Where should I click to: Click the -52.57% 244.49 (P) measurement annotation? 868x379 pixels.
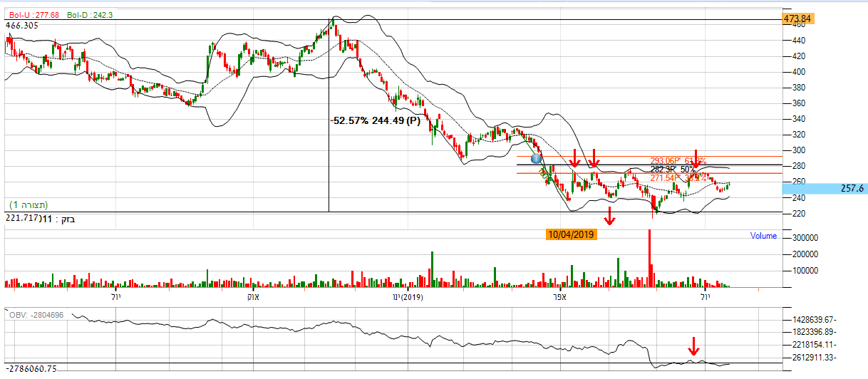tap(376, 120)
